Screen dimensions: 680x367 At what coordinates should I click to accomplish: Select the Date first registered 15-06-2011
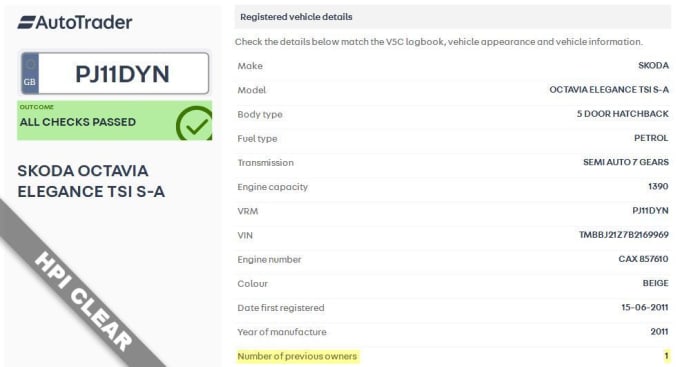(644, 308)
